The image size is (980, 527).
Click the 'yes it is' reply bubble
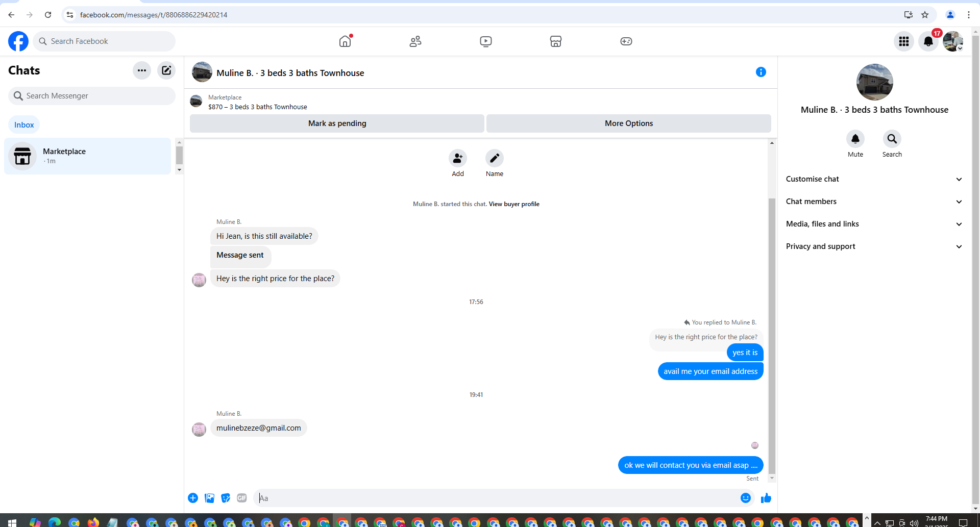pos(745,353)
